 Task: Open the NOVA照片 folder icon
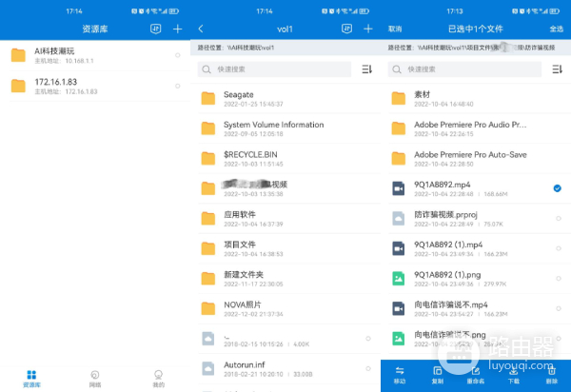pyautogui.click(x=208, y=308)
